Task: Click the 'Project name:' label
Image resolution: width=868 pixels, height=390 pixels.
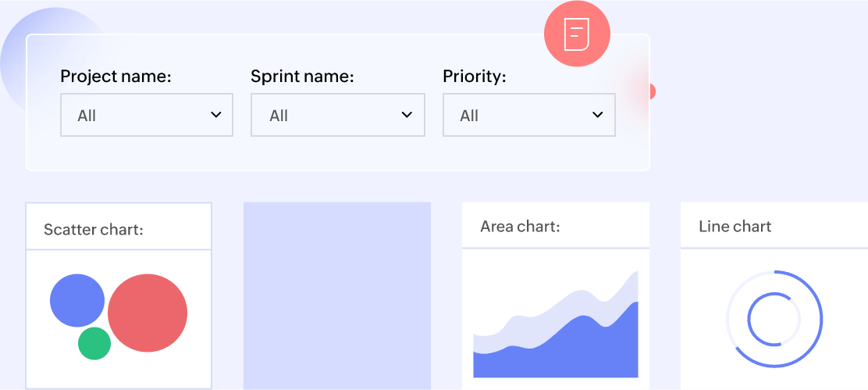Action: pos(116,77)
